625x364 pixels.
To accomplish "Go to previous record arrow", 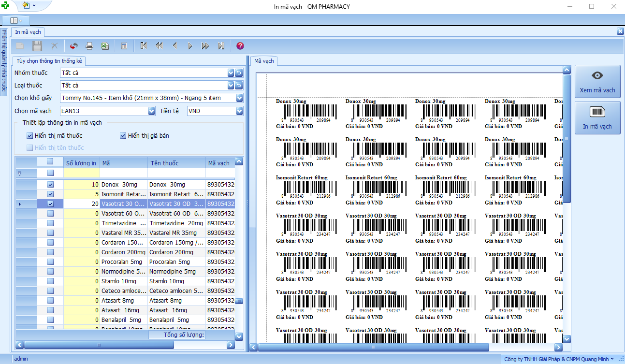I will [174, 46].
